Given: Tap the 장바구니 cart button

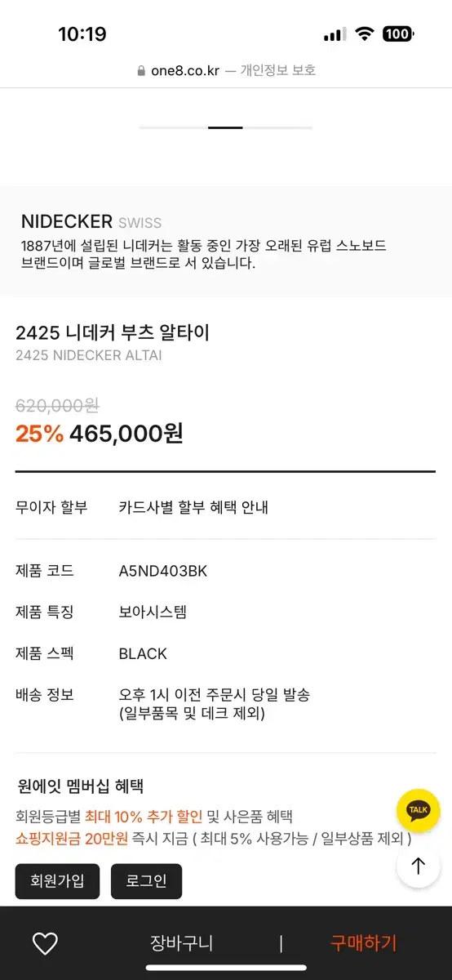Looking at the screenshot, I should coord(181,943).
